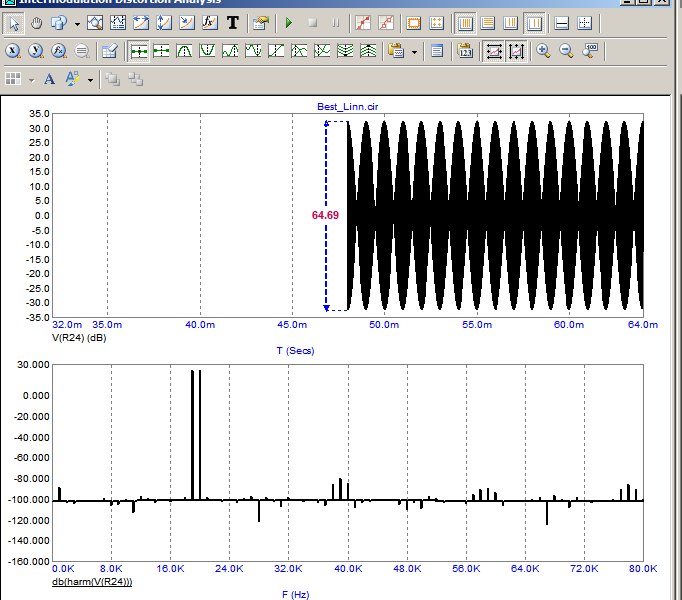Open the graphics shapes dropdown arrow

[x=77, y=24]
